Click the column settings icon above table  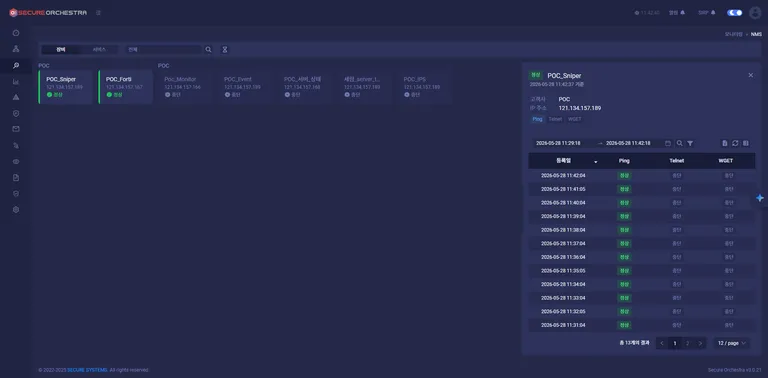(745, 143)
